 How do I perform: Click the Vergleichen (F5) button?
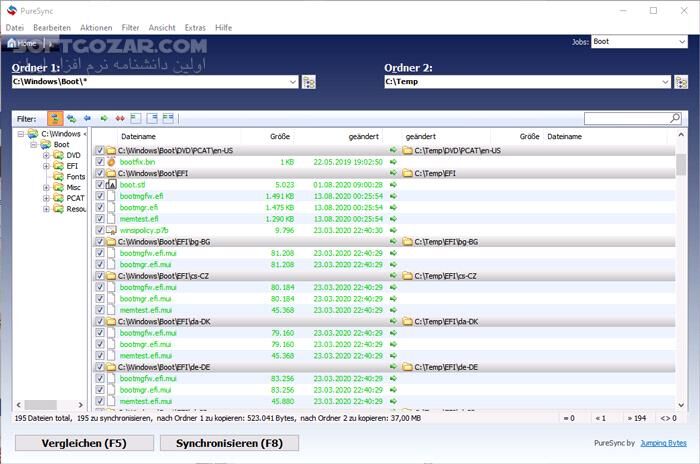coord(84,443)
